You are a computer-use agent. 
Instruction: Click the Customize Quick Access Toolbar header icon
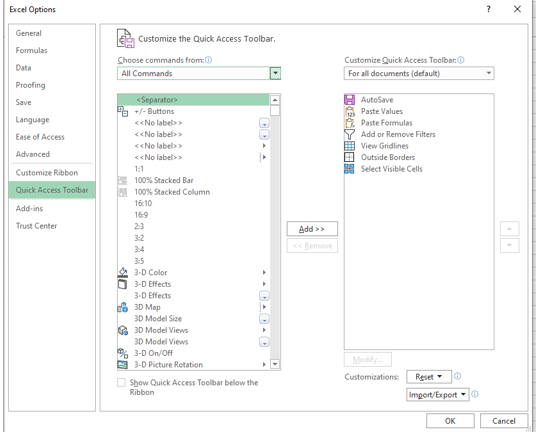(x=125, y=38)
